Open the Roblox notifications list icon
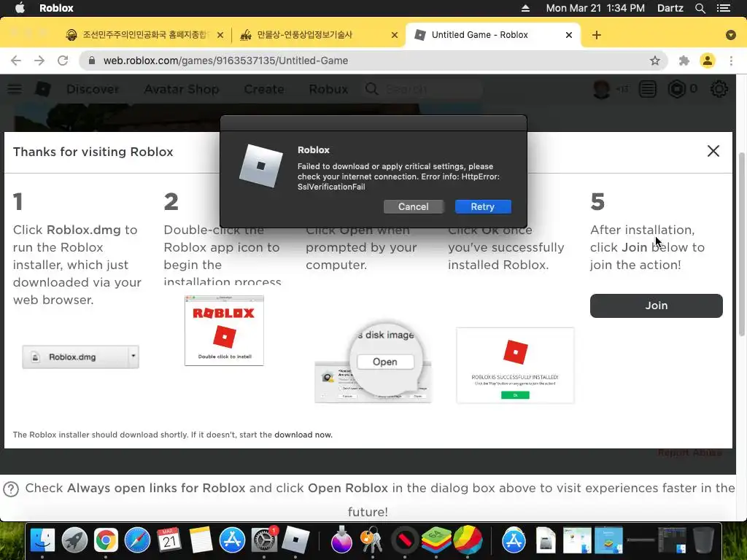This screenshot has height=560, width=747. [648, 89]
